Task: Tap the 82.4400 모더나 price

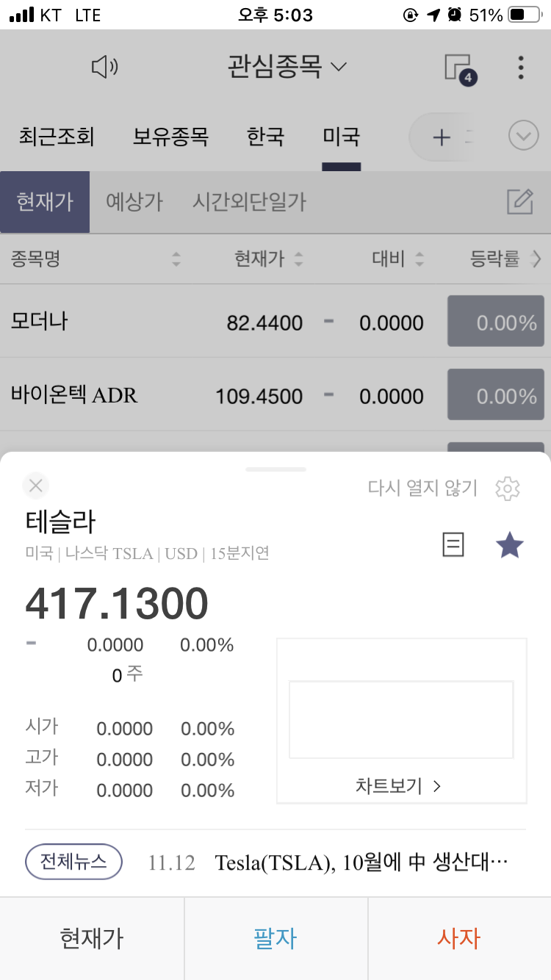Action: coord(264,323)
